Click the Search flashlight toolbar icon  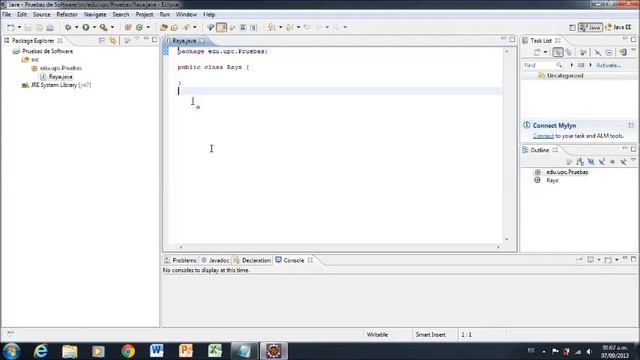[x=186, y=27]
